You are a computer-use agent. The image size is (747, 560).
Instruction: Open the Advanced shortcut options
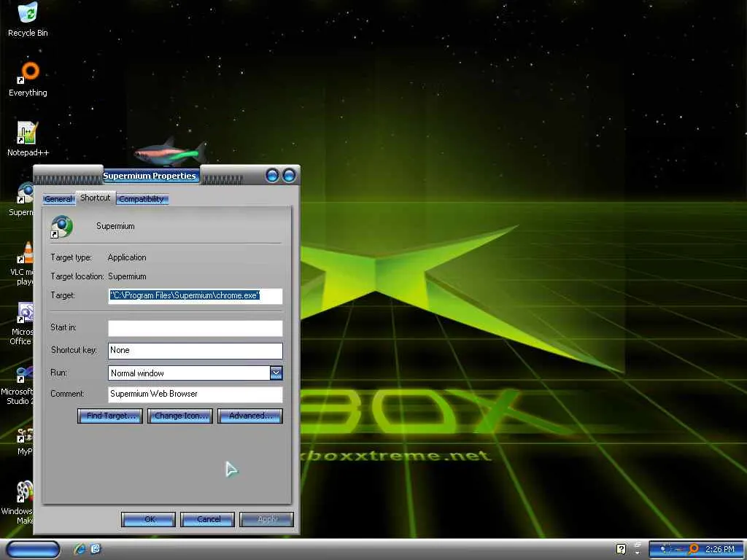[250, 416]
